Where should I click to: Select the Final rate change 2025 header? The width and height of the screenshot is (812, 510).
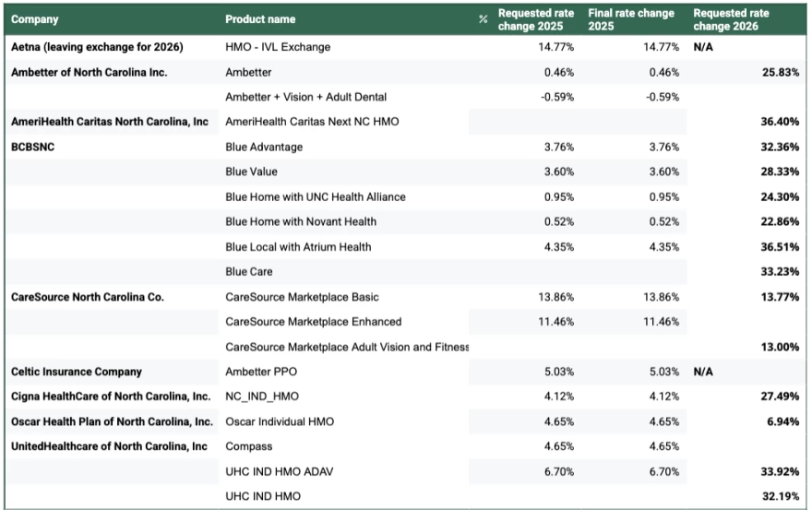click(x=631, y=19)
